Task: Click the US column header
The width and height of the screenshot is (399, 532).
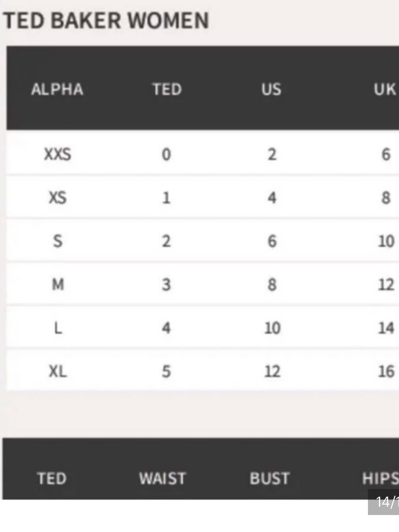Action: [x=271, y=89]
